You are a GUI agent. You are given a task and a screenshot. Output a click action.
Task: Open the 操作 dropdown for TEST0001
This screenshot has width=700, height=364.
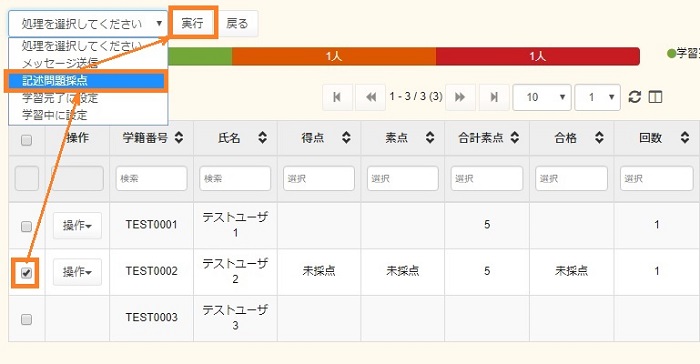click(x=77, y=226)
